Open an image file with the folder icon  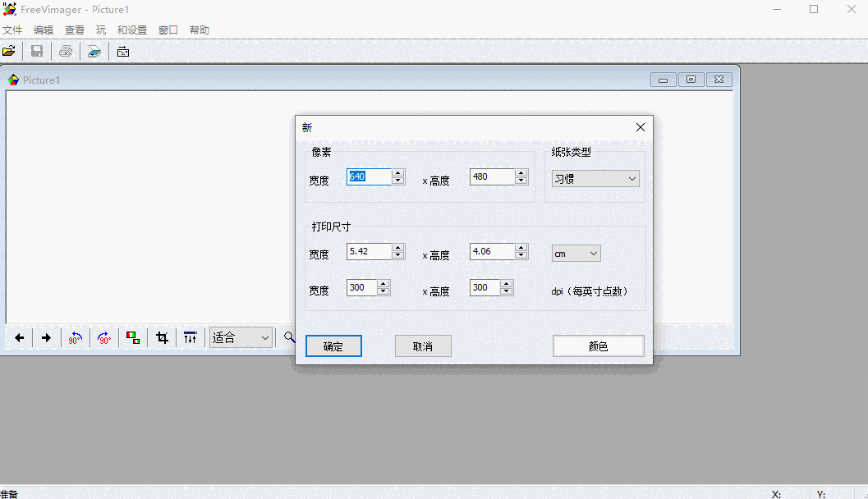click(11, 50)
